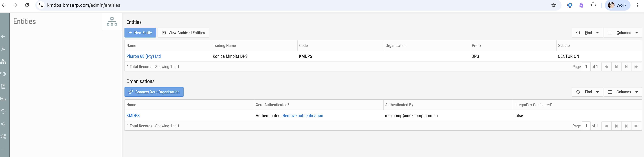
Task: Expand the Find dropdown in Entities section
Action: coord(587,33)
